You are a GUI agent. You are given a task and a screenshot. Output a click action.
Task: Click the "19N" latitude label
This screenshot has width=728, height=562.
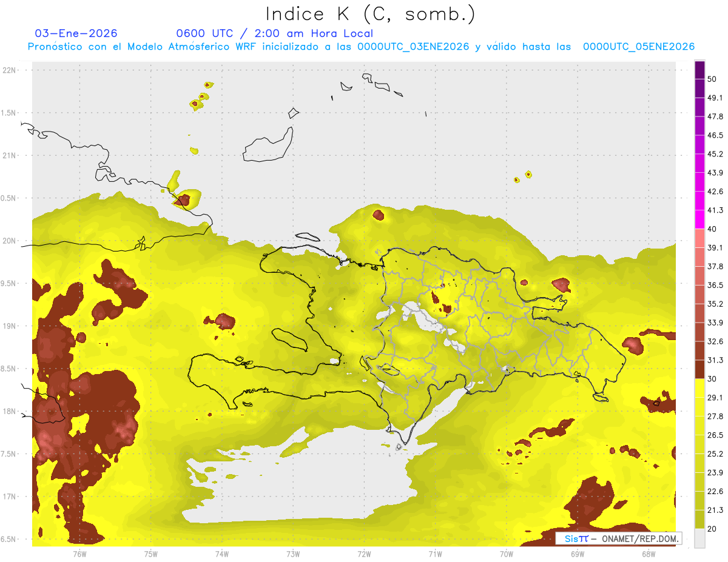[10, 326]
